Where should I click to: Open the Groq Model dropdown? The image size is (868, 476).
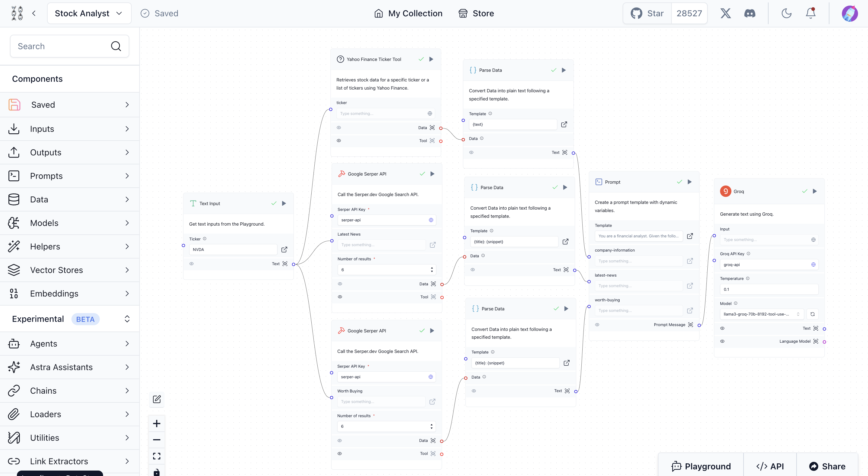[x=762, y=314]
